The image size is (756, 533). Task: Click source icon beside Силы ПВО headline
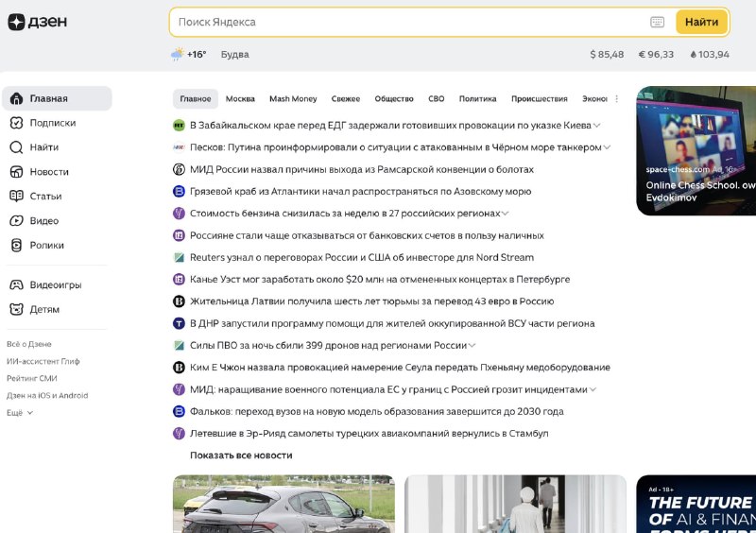click(179, 345)
